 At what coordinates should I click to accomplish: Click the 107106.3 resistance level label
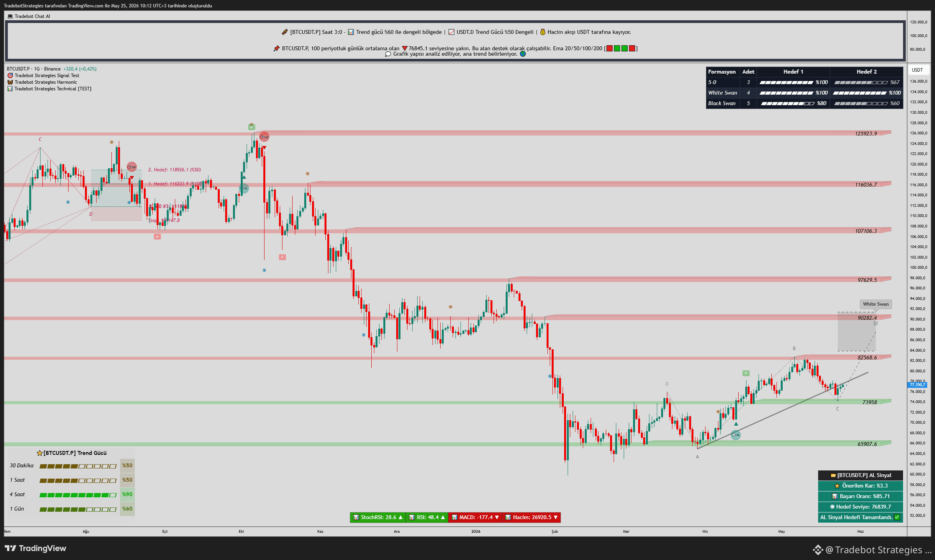866,231
